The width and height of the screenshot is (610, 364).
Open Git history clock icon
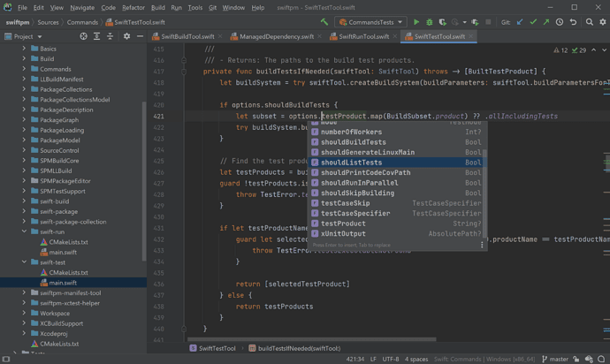click(x=559, y=22)
